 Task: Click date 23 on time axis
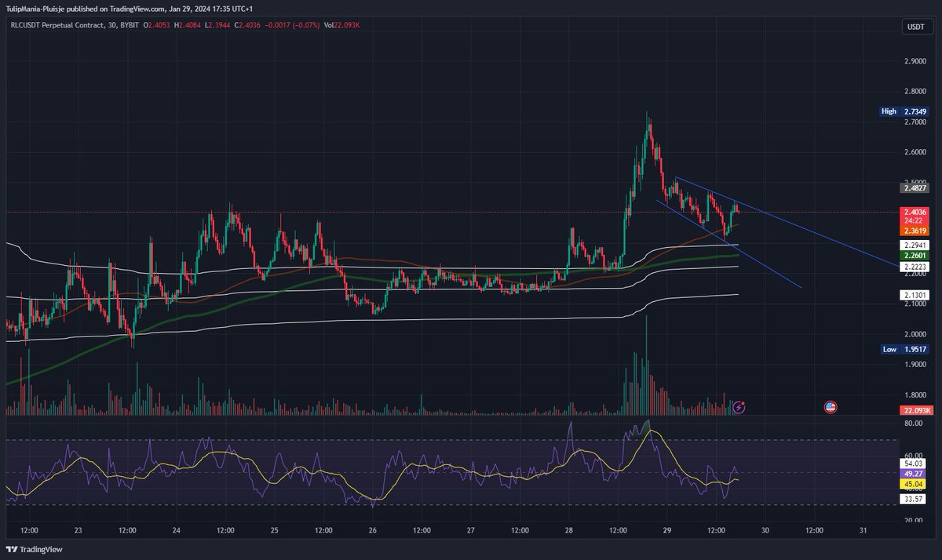click(77, 531)
